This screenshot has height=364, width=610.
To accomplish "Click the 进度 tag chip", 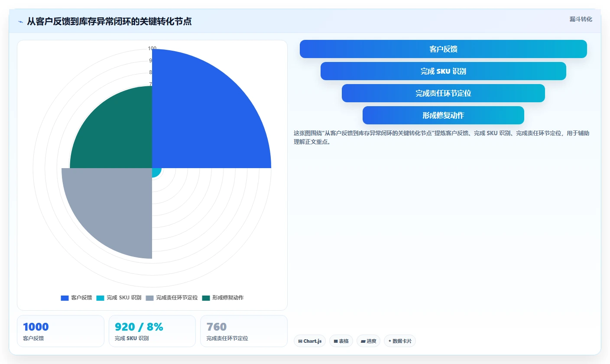I will tap(368, 341).
